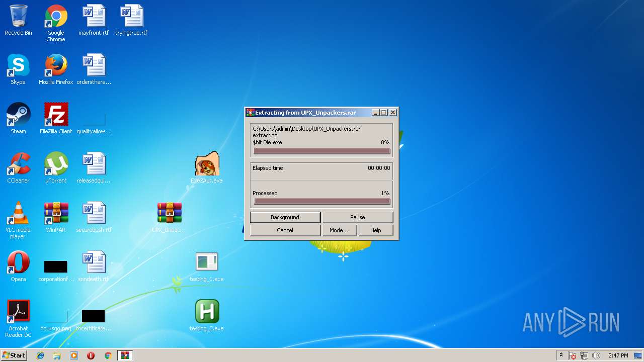Open Windows Explorer from taskbar
The width and height of the screenshot is (644, 362).
(57, 355)
